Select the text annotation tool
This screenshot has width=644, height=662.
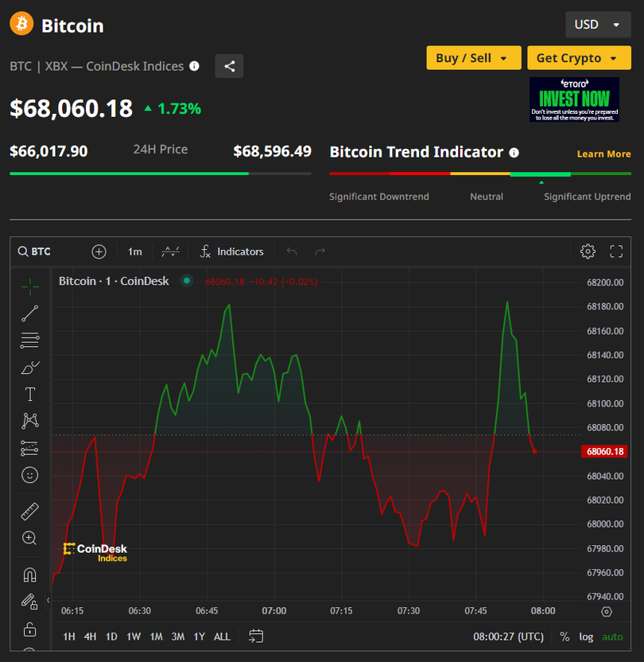coord(29,395)
